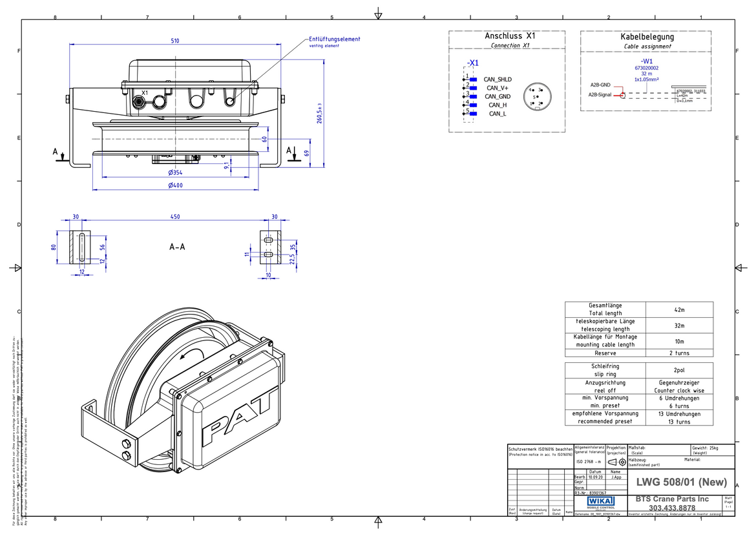The width and height of the screenshot is (756, 538).
Task: Click the rotation arrow on the isometric reel
Action: click(189, 351)
